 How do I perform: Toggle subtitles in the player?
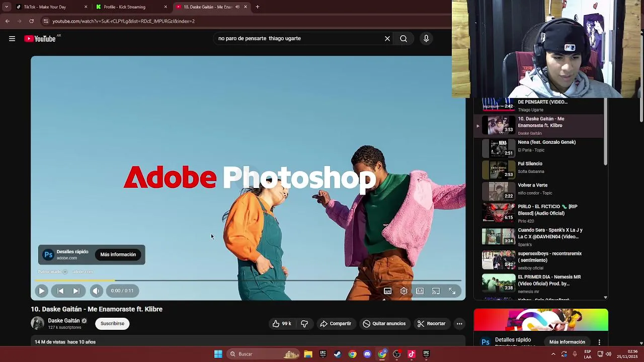point(387,291)
